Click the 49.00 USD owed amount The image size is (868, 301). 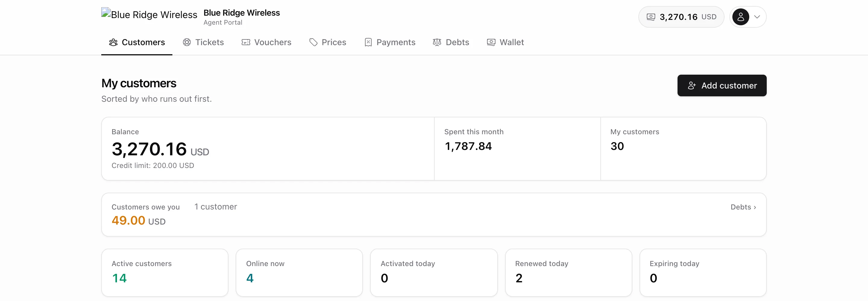point(139,221)
